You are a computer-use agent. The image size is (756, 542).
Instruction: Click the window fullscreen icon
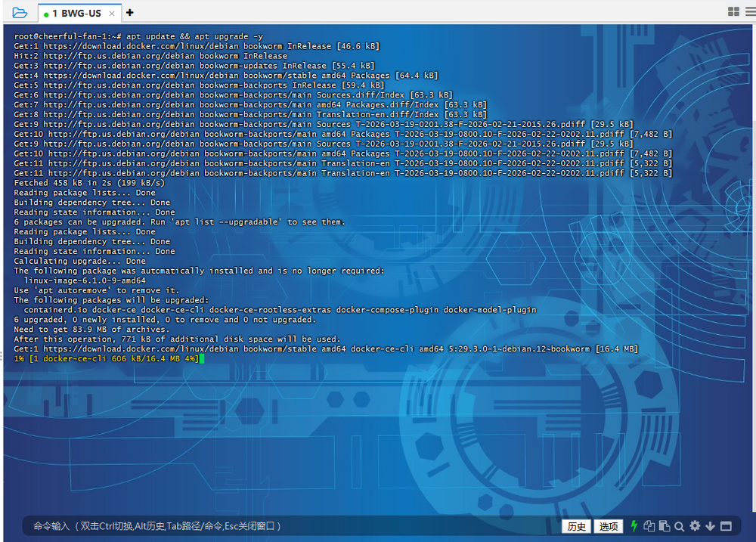click(x=726, y=526)
